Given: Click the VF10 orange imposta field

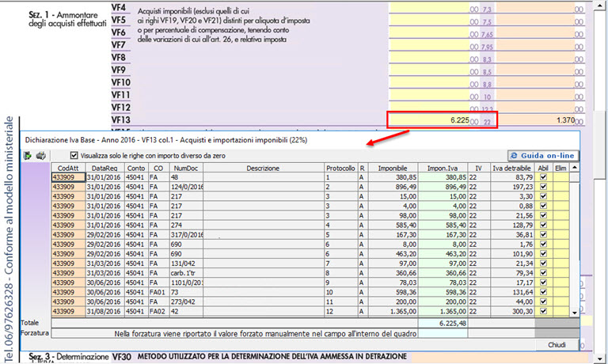Looking at the screenshot, I should point(535,83).
